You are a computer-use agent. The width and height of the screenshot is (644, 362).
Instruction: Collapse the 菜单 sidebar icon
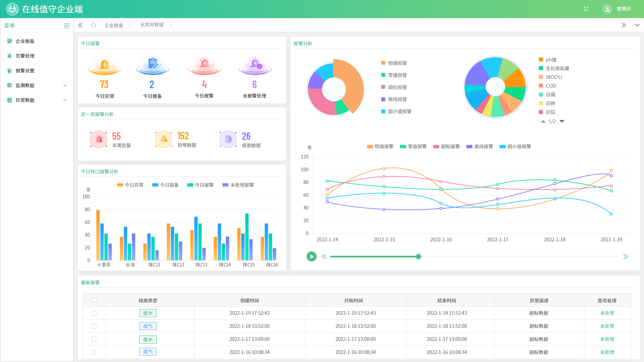pos(67,26)
